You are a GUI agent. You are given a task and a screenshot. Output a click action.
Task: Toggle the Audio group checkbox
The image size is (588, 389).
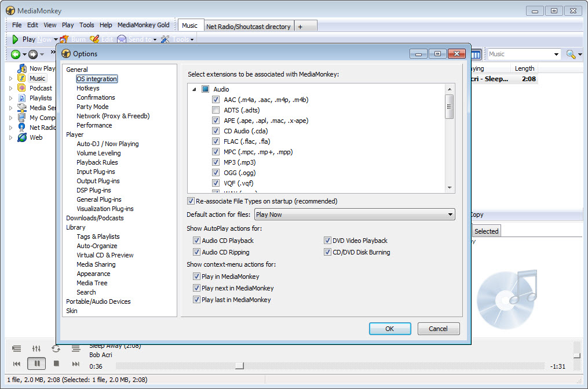click(x=205, y=89)
